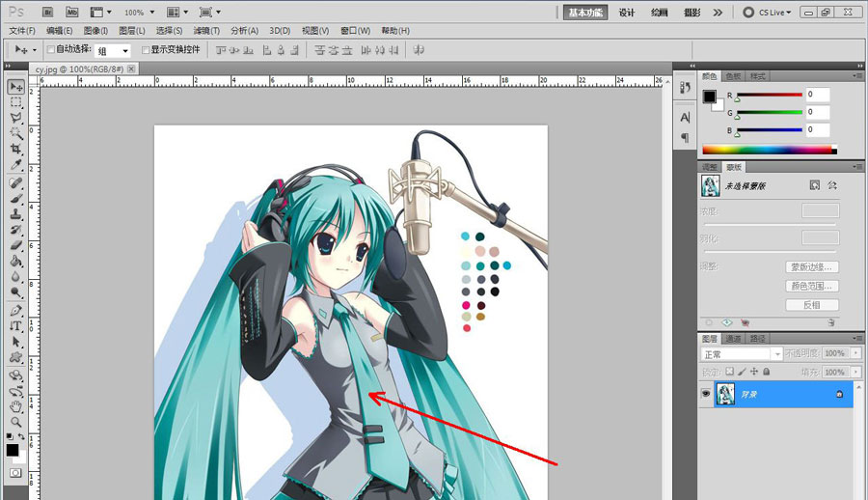Select the Zoom tool in the toolbox
This screenshot has width=868, height=500.
click(16, 422)
